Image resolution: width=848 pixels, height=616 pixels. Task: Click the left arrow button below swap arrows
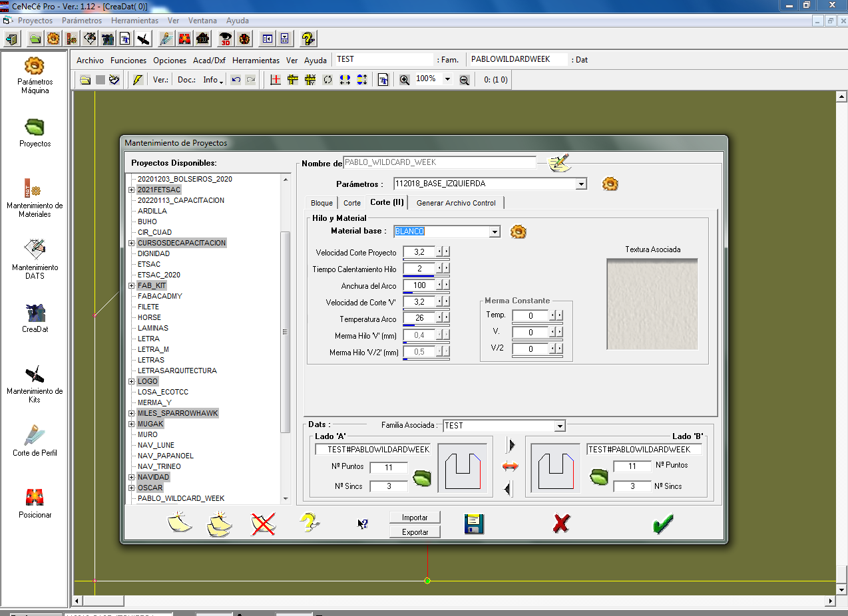[509, 490]
